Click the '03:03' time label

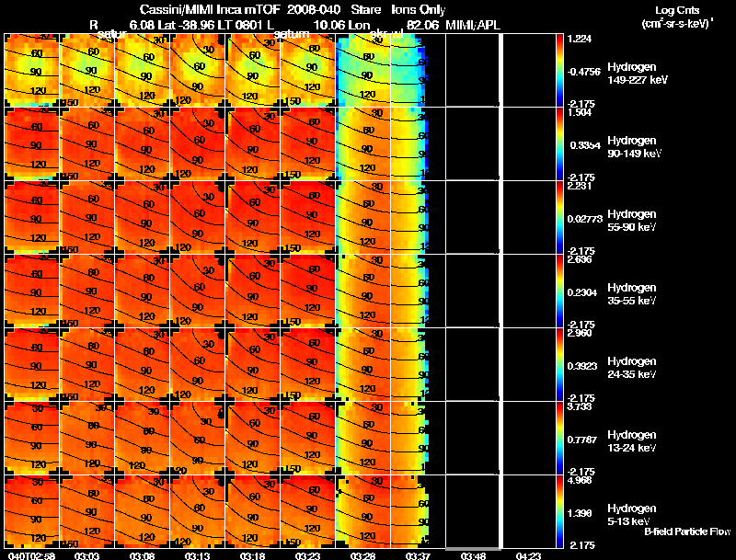86,555
